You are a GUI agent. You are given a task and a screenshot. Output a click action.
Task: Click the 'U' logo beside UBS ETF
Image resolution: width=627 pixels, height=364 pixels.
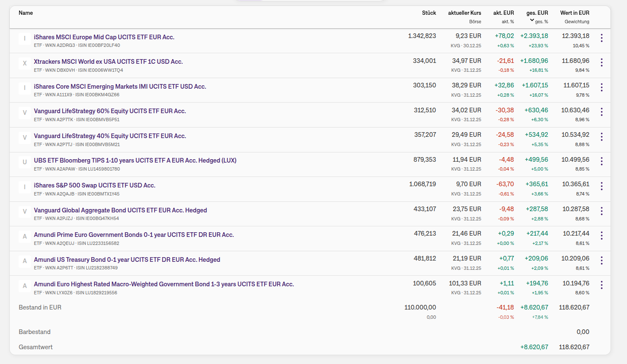[x=24, y=162]
